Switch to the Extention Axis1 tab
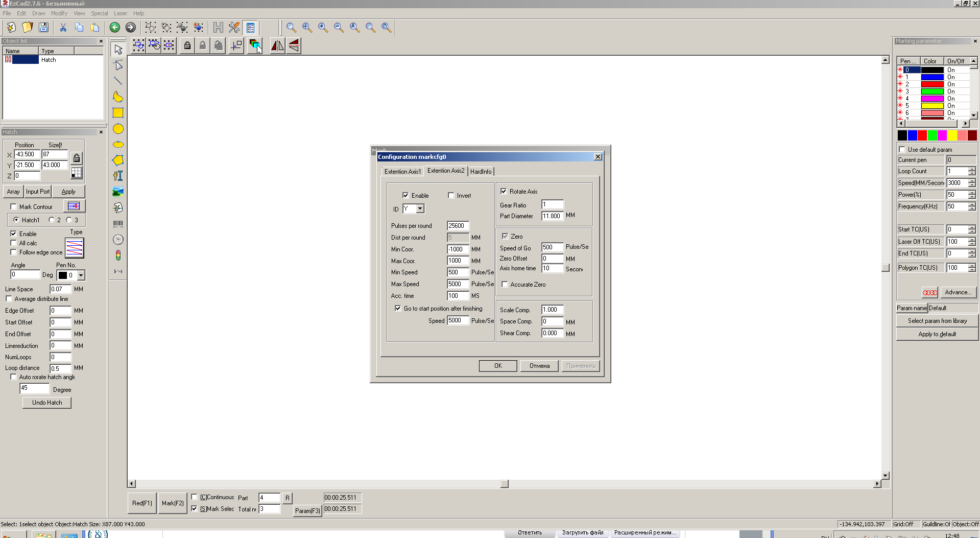This screenshot has width=980, height=538. (x=402, y=172)
